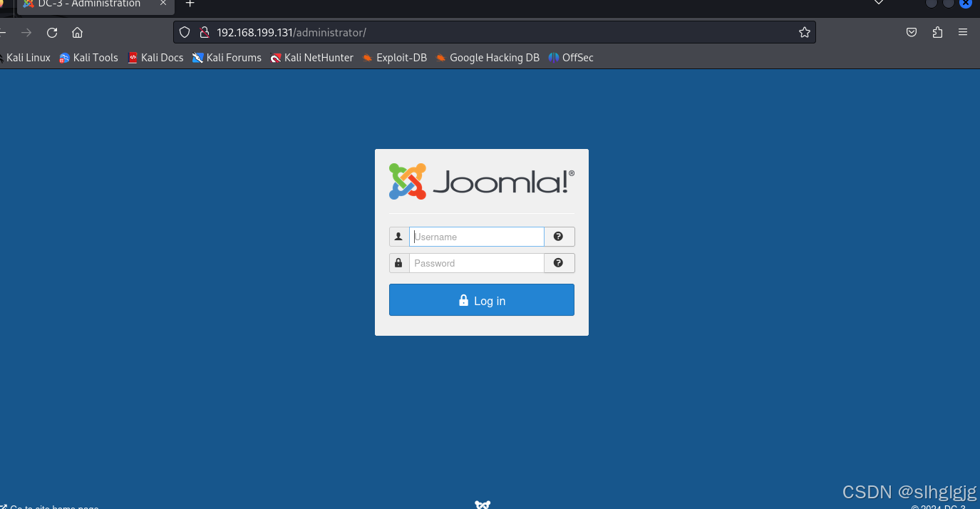Image resolution: width=980 pixels, height=509 pixels.
Task: Open a new tab with the plus icon
Action: click(x=190, y=4)
